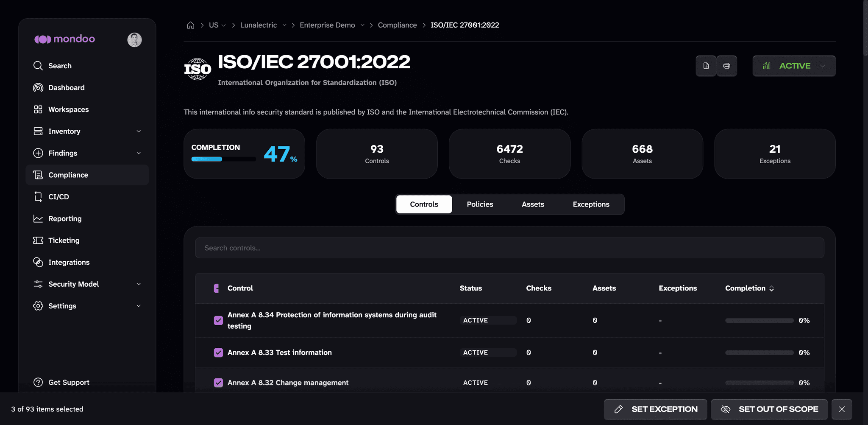Select the Controls tab
Image resolution: width=868 pixels, height=425 pixels.
coord(424,204)
